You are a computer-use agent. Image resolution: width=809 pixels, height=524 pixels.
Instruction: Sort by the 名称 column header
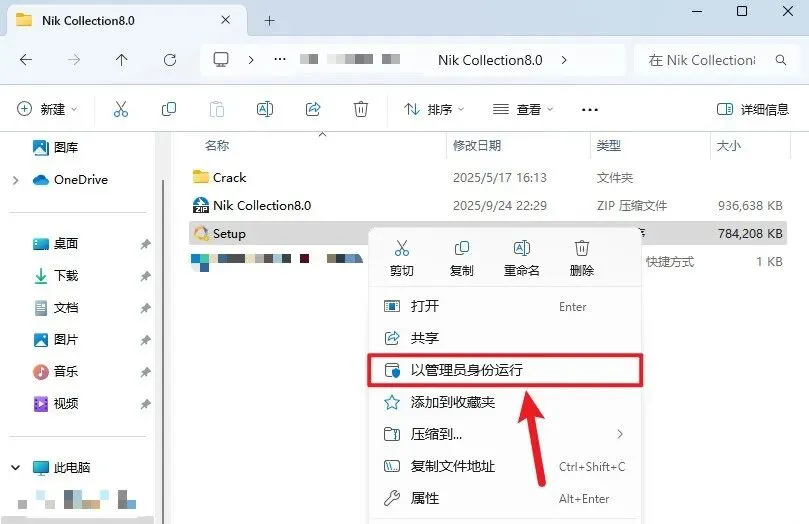point(217,145)
